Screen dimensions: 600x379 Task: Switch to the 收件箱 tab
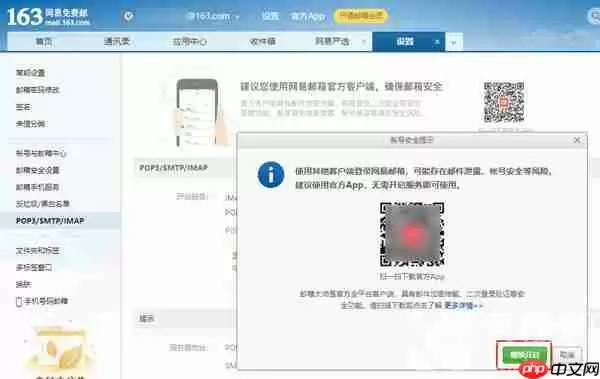(262, 41)
